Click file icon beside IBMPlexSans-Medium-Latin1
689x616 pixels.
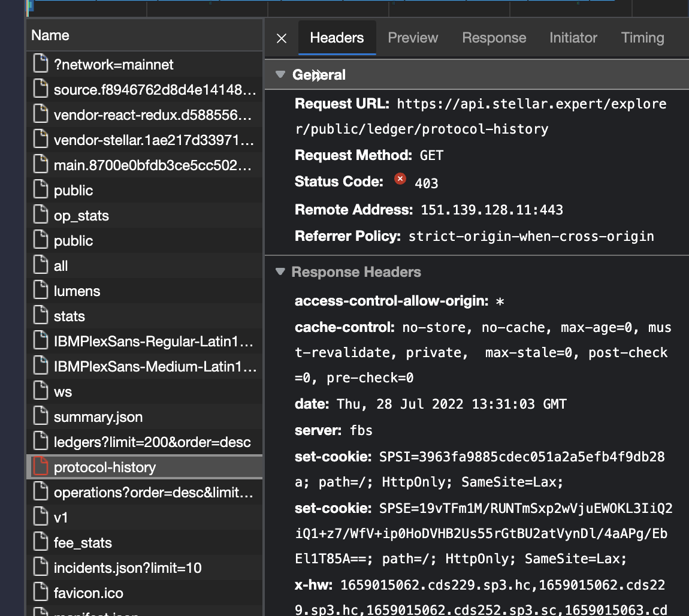(40, 366)
